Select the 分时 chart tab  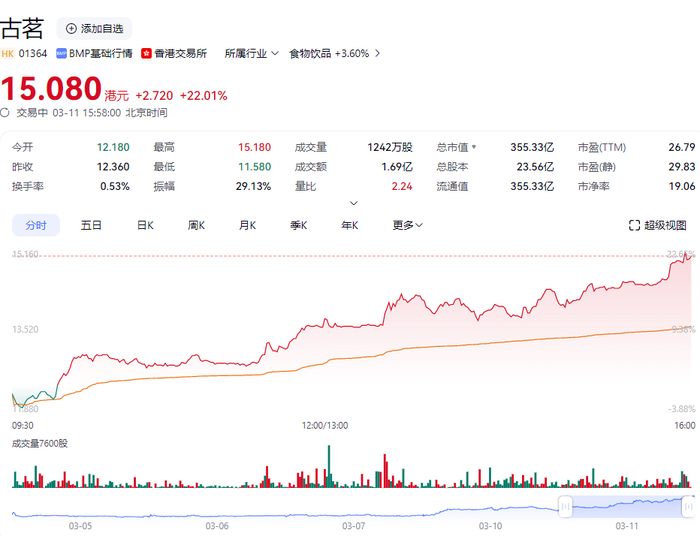pos(36,225)
